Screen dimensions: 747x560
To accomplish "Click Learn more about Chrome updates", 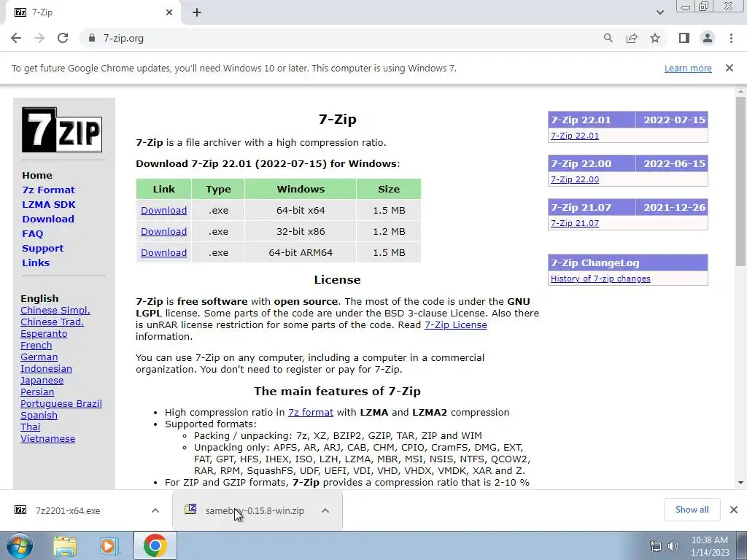I will pyautogui.click(x=688, y=68).
